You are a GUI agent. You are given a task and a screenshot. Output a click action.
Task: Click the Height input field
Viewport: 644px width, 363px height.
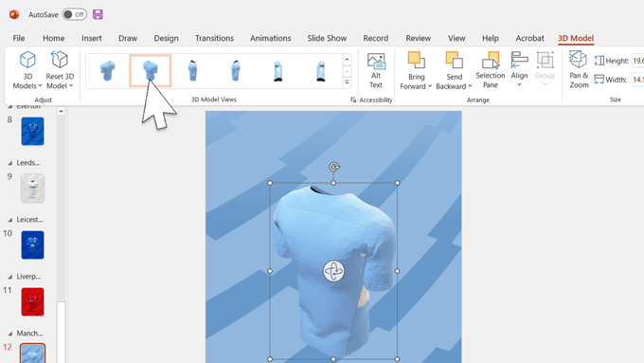click(637, 61)
